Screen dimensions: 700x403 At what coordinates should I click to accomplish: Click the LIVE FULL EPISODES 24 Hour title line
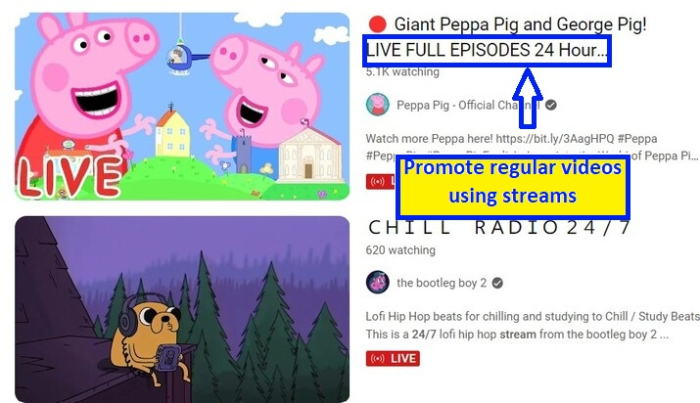(x=487, y=50)
